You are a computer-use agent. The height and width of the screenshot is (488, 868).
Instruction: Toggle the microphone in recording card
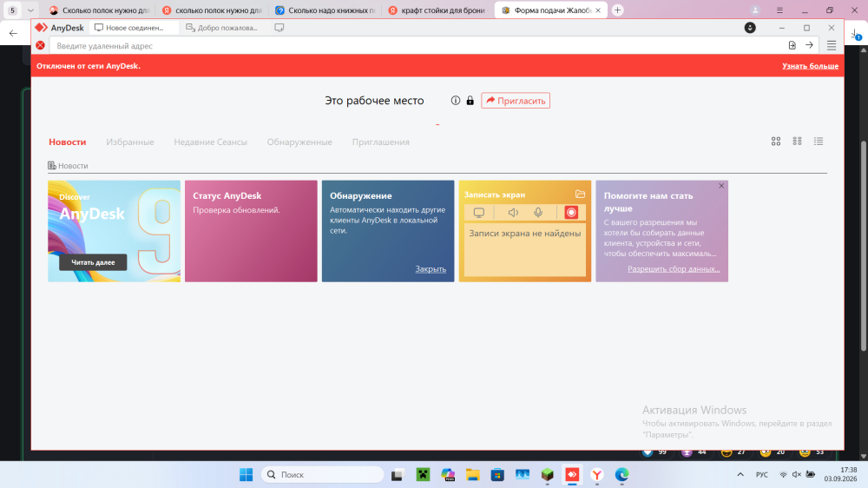click(538, 213)
